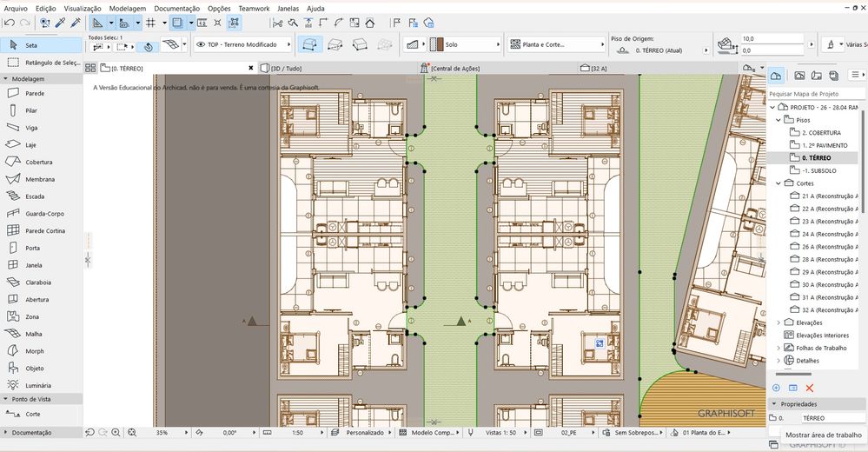Viewport: 868px width, 452px height.
Task: Toggle the ruler guide lines button
Action: point(97,23)
